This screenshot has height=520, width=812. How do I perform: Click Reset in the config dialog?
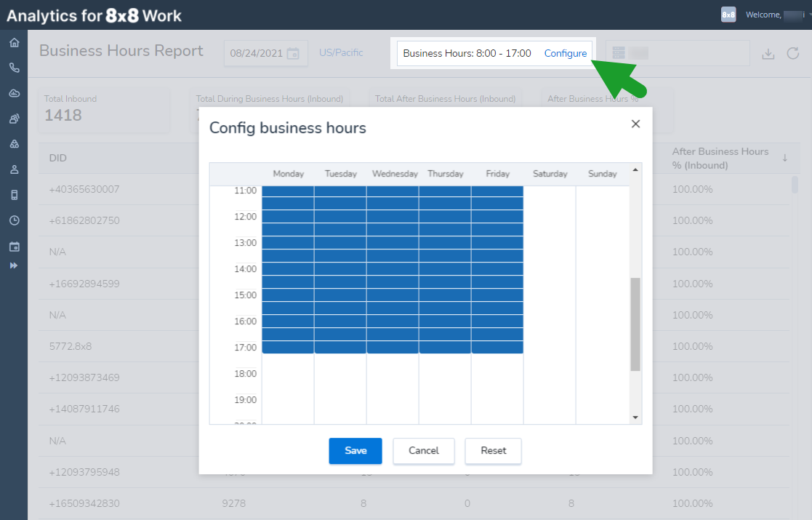[x=493, y=451]
